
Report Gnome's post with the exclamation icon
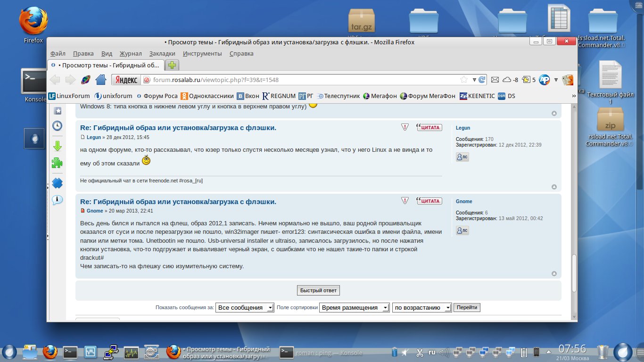pyautogui.click(x=405, y=201)
